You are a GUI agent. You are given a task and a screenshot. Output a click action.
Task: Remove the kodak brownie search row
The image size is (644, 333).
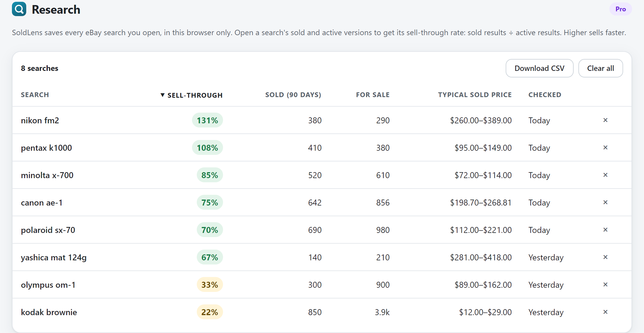[x=605, y=312]
